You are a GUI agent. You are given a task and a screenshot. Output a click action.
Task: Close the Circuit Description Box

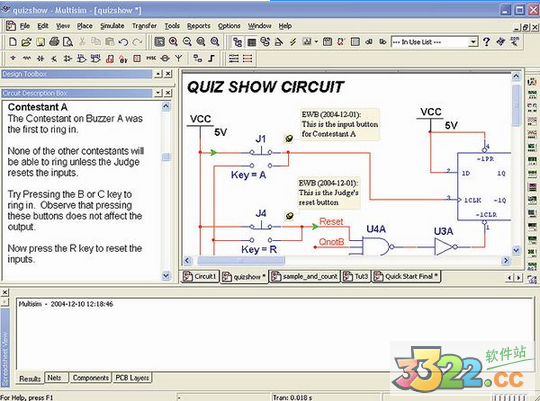168,93
